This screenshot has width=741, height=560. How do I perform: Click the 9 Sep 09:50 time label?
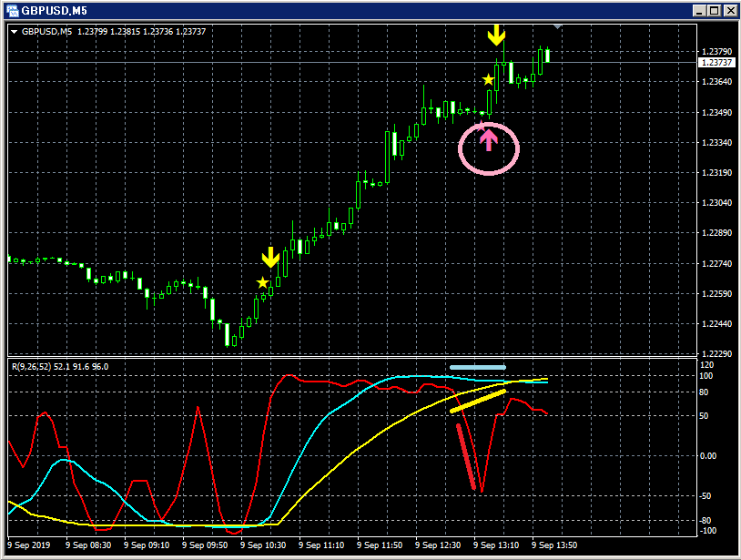(x=205, y=545)
